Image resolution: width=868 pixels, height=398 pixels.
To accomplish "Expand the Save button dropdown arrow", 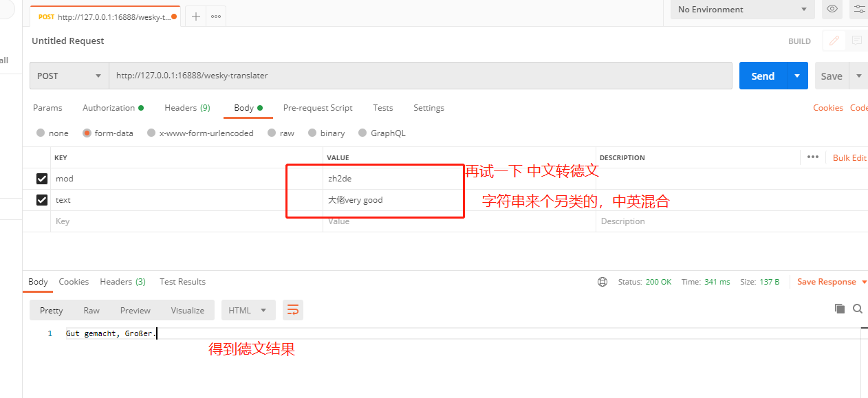I will tap(858, 76).
